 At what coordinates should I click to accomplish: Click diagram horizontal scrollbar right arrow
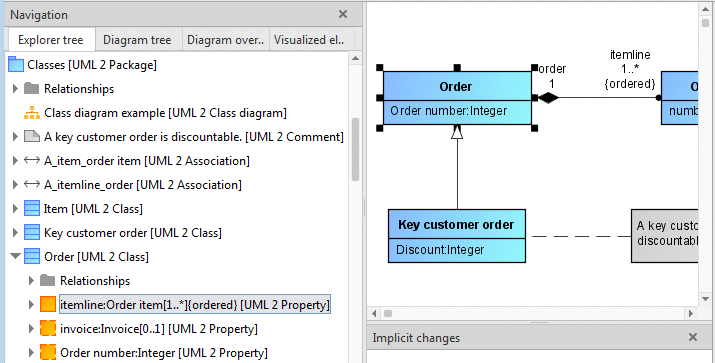(691, 313)
